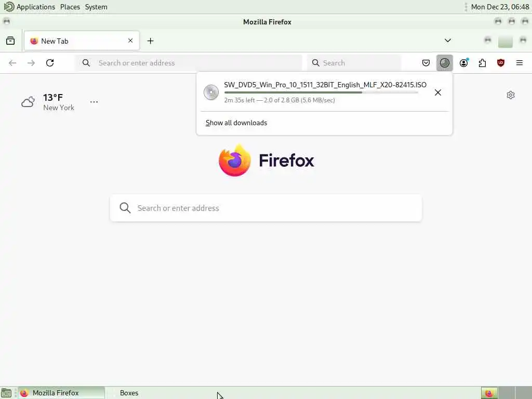
Task: Expand the list all tabs chevron
Action: 448,41
